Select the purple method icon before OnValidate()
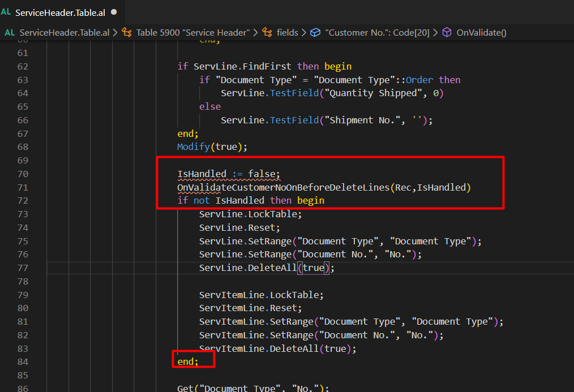The height and width of the screenshot is (392, 574). point(448,32)
